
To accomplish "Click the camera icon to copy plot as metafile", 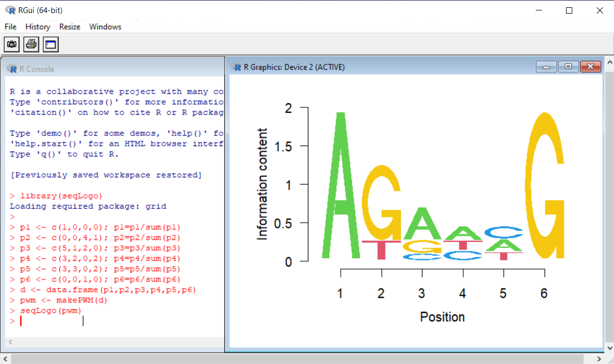I will (x=12, y=45).
